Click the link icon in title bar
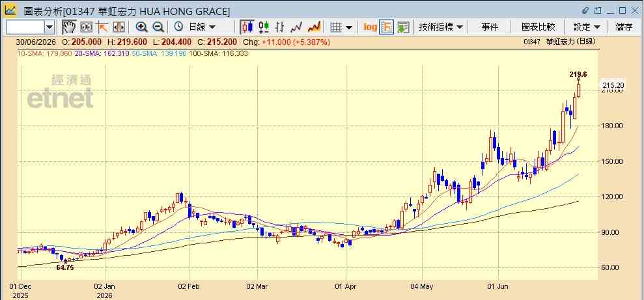644x300 pixels. tap(585, 10)
